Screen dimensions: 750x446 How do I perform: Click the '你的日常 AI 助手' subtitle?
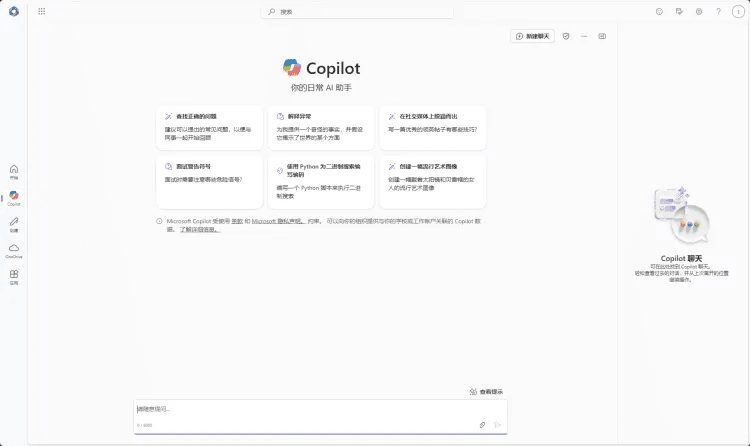[x=321, y=88]
